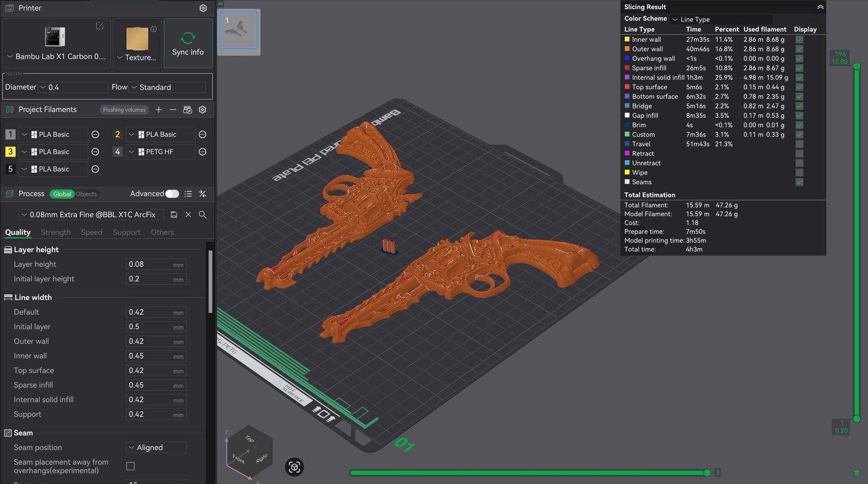The image size is (868, 484).
Task: Toggle Outer wall display checkbox
Action: tap(799, 49)
